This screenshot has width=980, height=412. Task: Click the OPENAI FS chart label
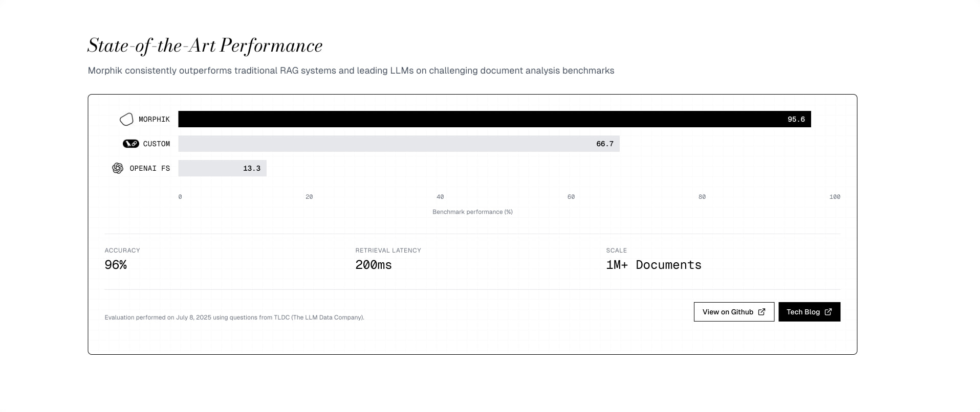pos(150,168)
